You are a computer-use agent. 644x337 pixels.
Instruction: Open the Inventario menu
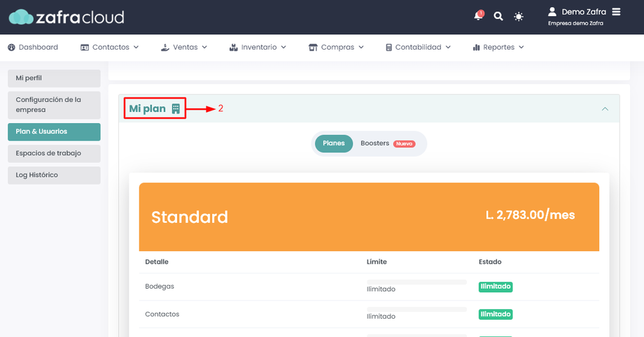[258, 48]
